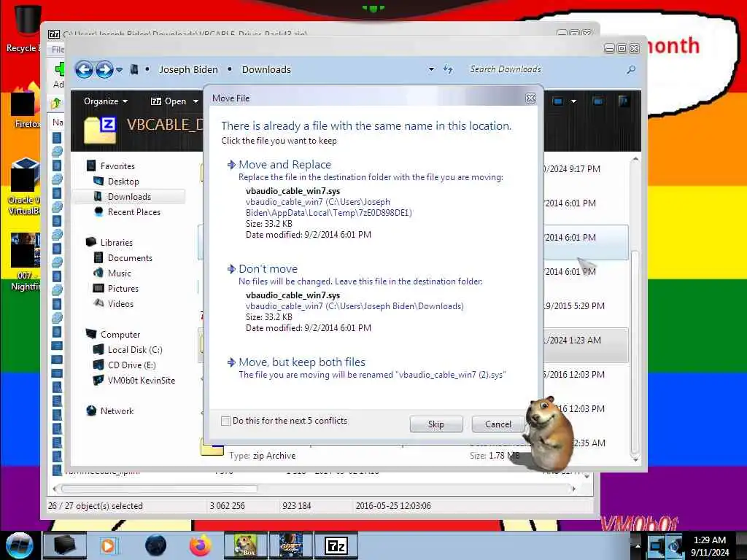Screen dimensions: 747x560
Task: Click the Explorer Forward arrow button
Action: click(104, 69)
